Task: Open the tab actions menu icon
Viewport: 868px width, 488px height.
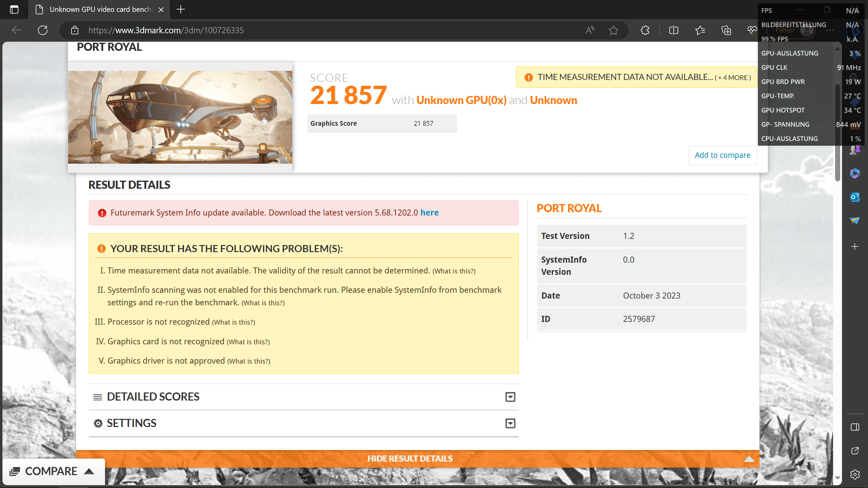Action: click(x=14, y=9)
